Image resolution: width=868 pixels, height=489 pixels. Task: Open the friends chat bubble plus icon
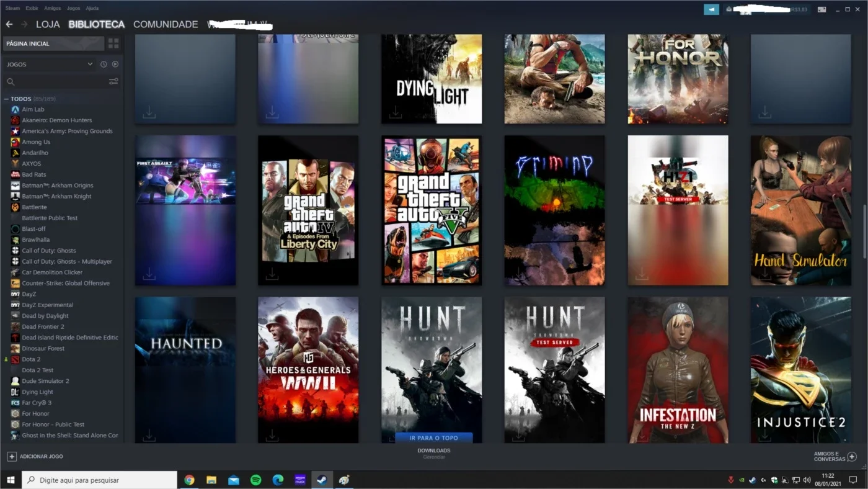(852, 456)
